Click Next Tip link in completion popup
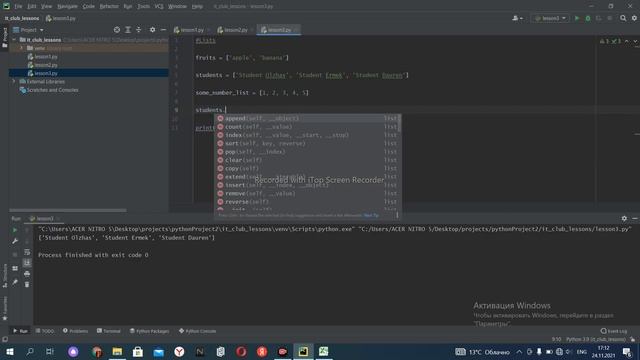Viewport: 640px width, 360px height. 371,216
